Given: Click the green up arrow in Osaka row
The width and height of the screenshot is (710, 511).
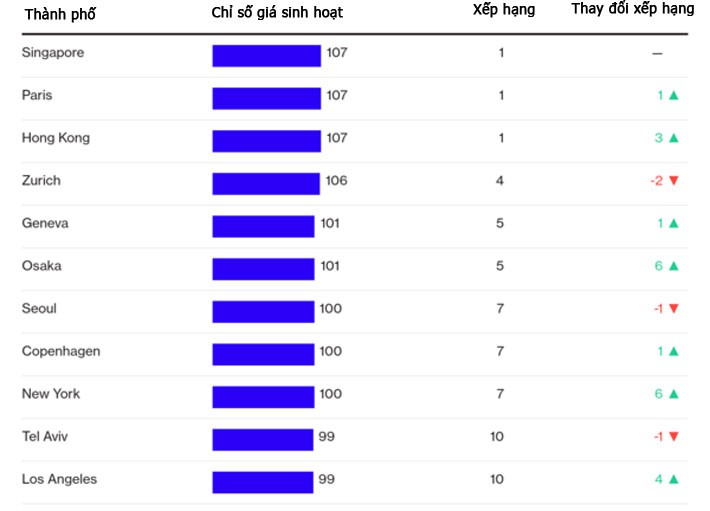Looking at the screenshot, I should [x=674, y=266].
